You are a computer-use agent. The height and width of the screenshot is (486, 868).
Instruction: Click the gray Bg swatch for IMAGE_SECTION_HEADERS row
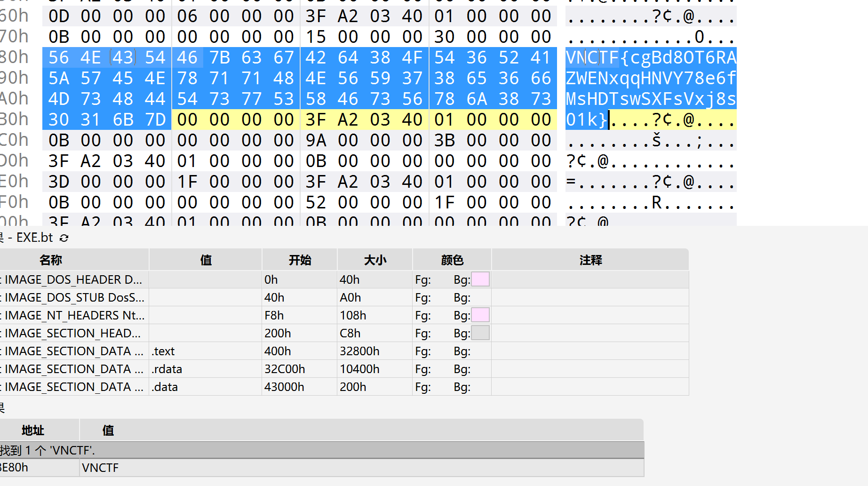480,333
